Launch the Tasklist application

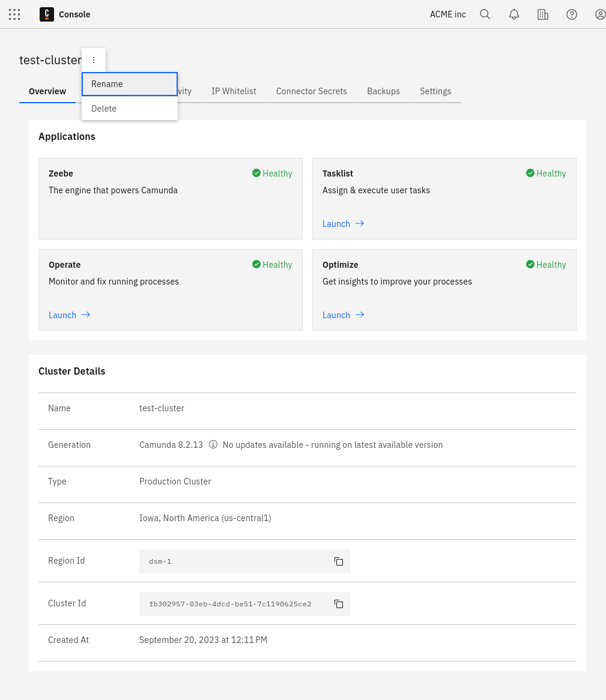(344, 224)
